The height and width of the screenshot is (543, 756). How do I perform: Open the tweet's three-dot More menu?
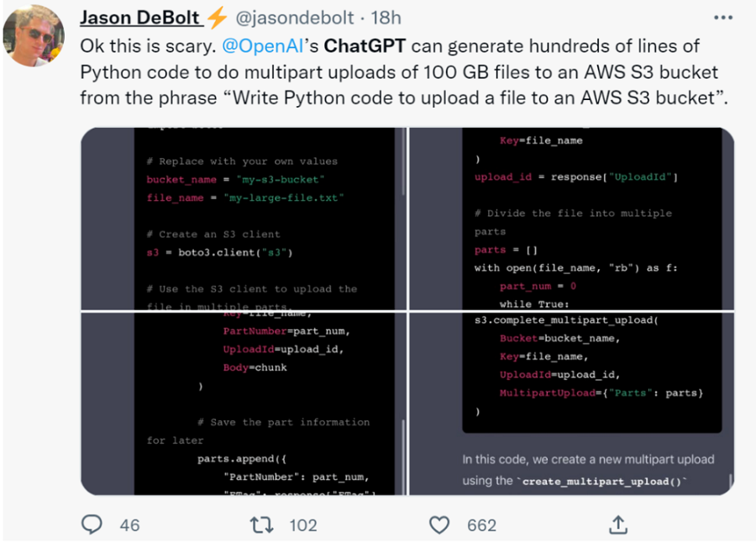coord(722,18)
